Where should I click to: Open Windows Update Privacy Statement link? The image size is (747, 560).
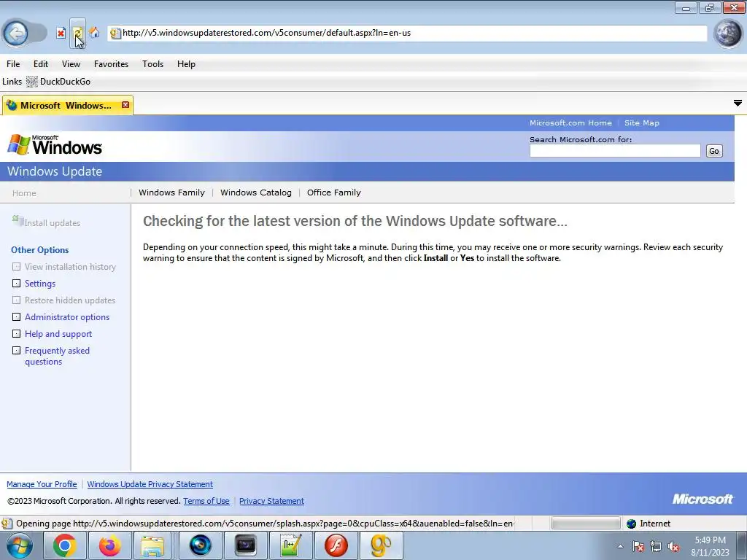[x=150, y=484]
